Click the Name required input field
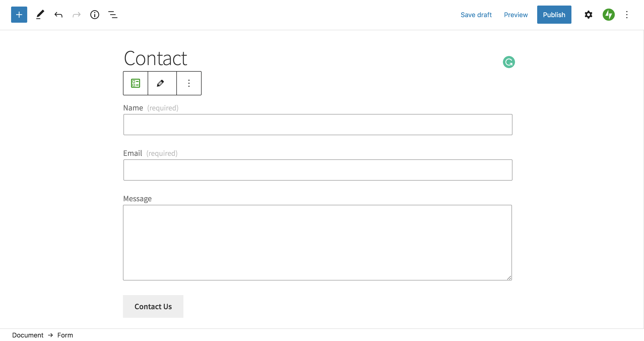This screenshot has height=341, width=644. 317,124
